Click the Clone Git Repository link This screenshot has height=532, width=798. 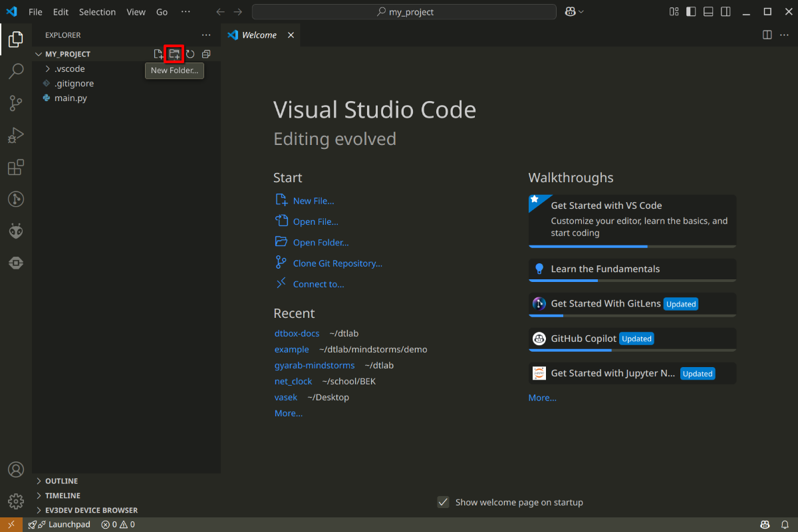(x=337, y=263)
